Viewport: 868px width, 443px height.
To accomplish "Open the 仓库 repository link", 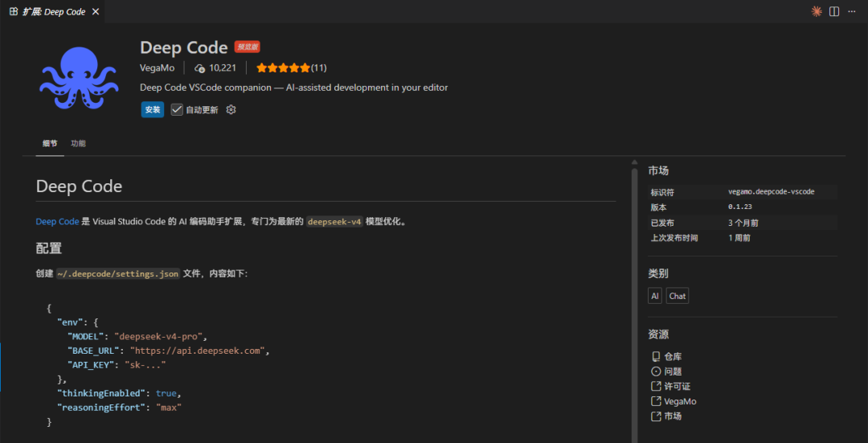I will pyautogui.click(x=673, y=357).
